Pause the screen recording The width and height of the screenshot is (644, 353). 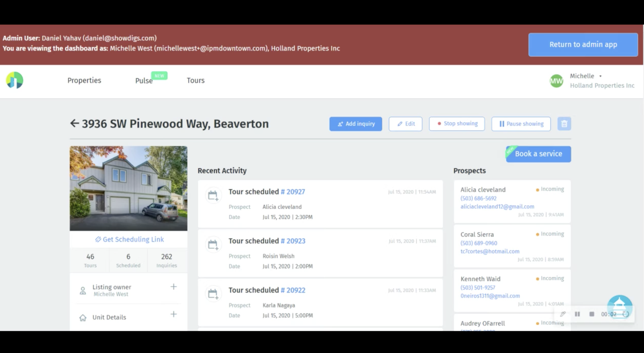point(577,314)
